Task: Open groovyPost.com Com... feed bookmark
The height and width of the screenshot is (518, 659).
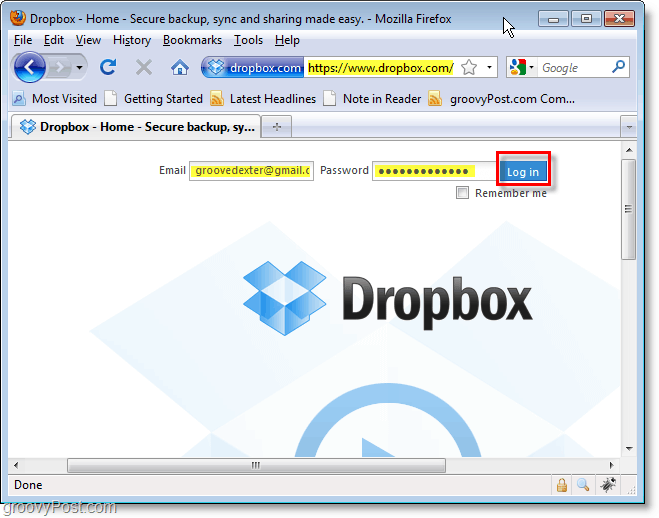Action: (501, 99)
